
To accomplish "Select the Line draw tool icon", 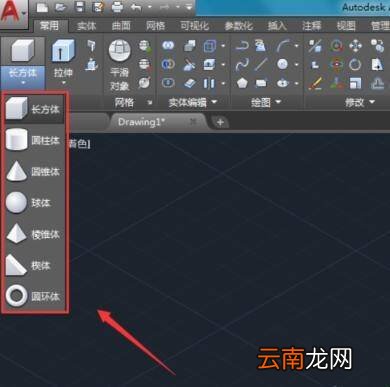I will click(x=262, y=64).
